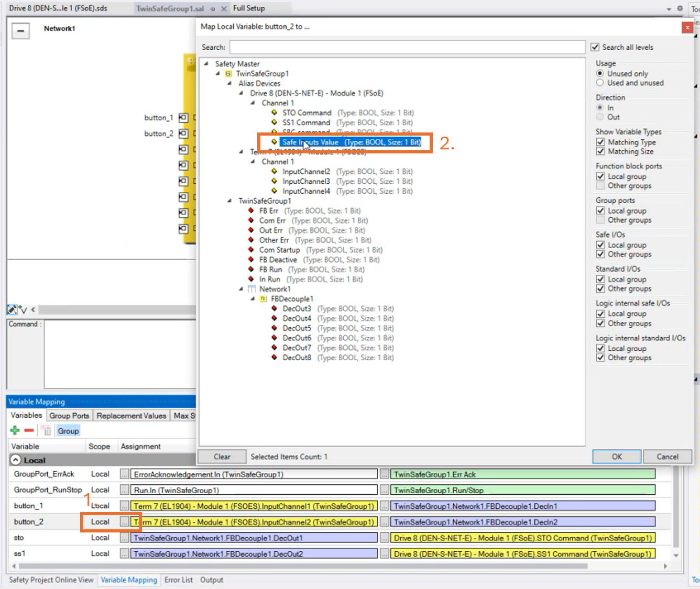Click the green plus icon to add a variable
The width and height of the screenshot is (700, 589).
(14, 430)
